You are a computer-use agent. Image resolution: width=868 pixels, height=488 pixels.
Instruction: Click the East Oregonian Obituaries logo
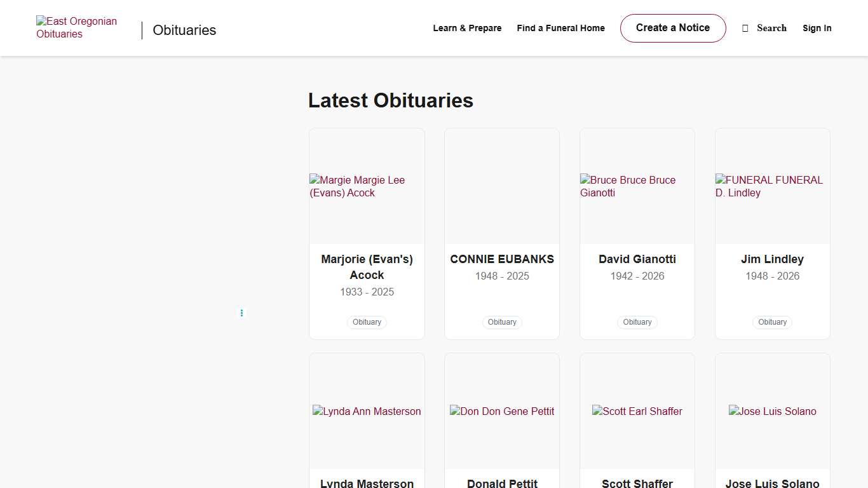(76, 28)
